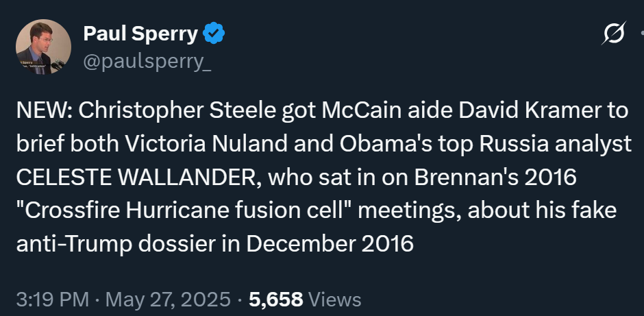
Task: Click the 3:19 PM timestamp
Action: click(53, 299)
